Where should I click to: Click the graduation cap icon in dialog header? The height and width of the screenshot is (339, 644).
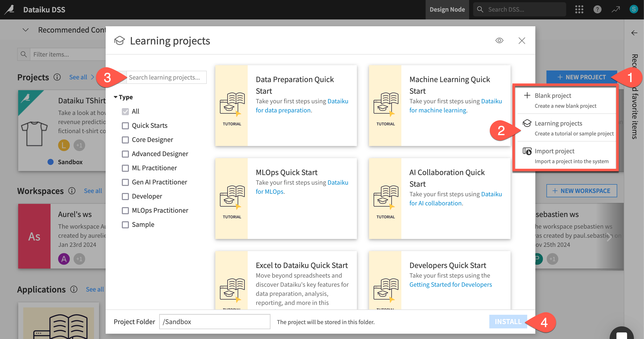[120, 40]
